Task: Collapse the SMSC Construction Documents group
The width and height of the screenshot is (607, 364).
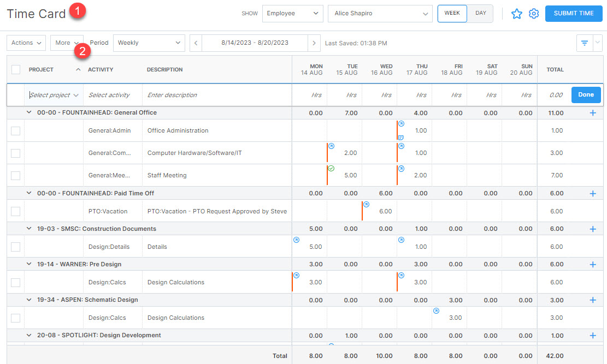Action: click(x=29, y=229)
